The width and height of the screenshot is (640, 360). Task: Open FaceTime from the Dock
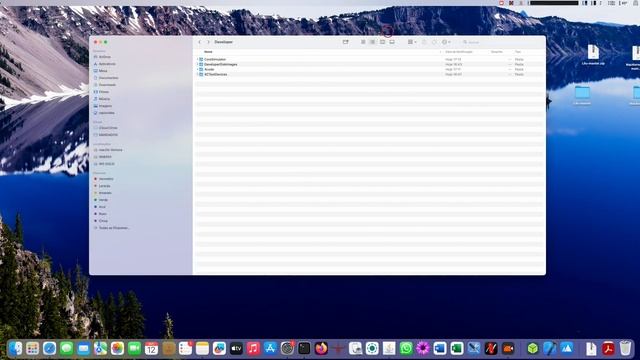tap(134, 349)
